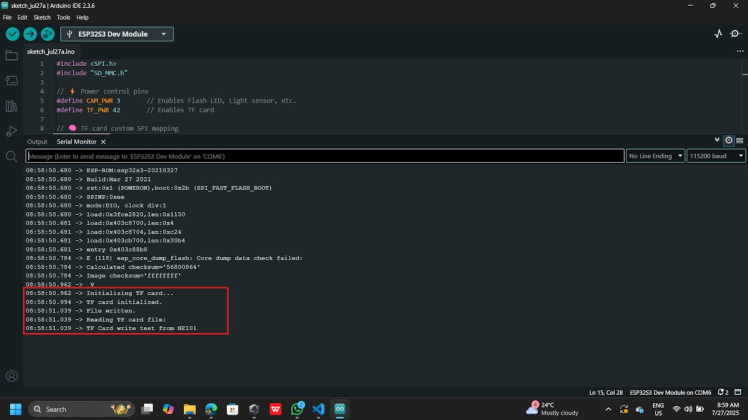Open the Boards Manager in the sidebar
The width and height of the screenshot is (748, 420).
(x=12, y=80)
